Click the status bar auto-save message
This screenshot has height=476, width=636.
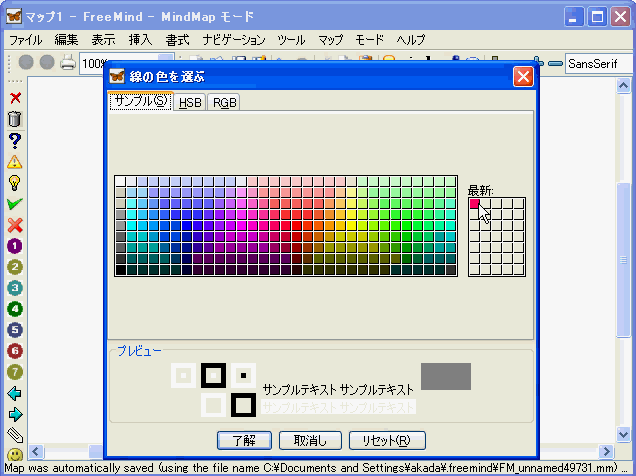[x=315, y=468]
